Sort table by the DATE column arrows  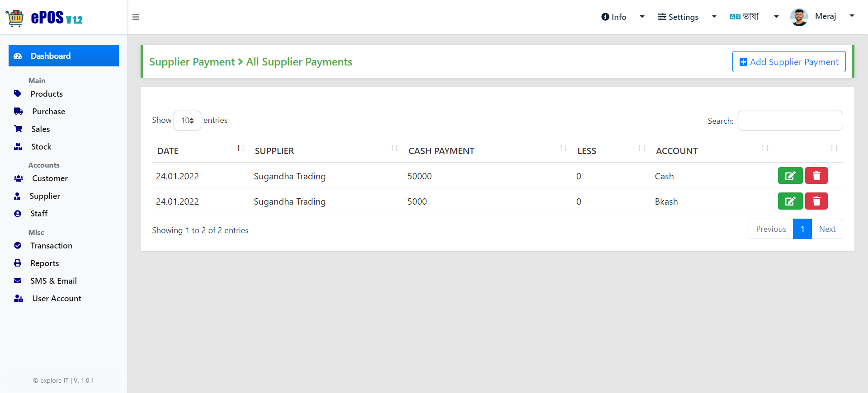coord(241,148)
